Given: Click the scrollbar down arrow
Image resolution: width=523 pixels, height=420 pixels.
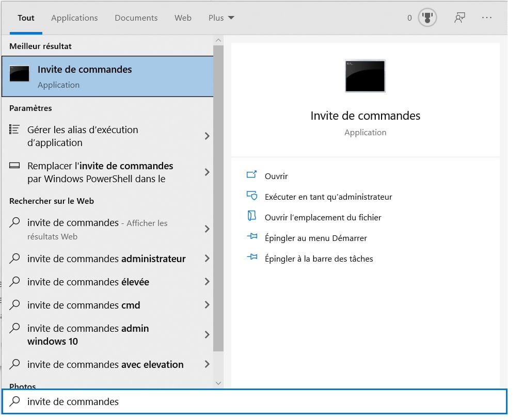Looking at the screenshot, I should tap(218, 383).
